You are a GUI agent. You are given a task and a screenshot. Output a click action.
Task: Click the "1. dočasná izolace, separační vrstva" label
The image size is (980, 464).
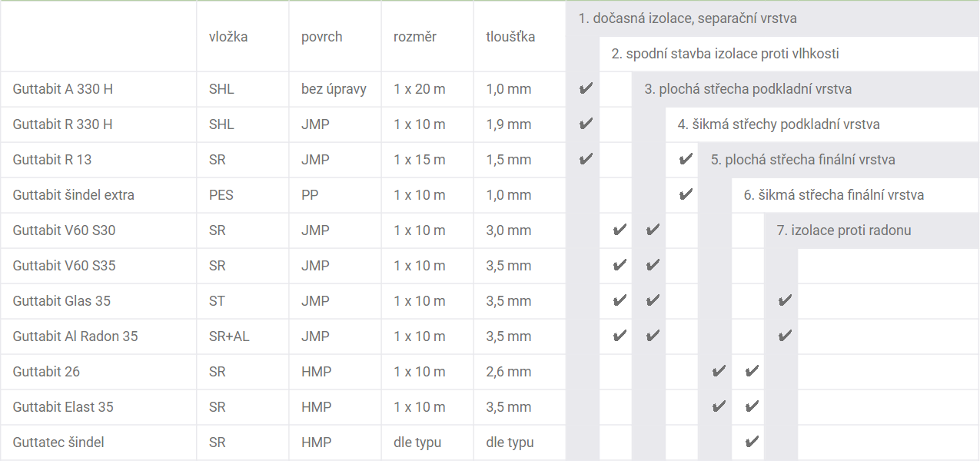click(x=687, y=18)
